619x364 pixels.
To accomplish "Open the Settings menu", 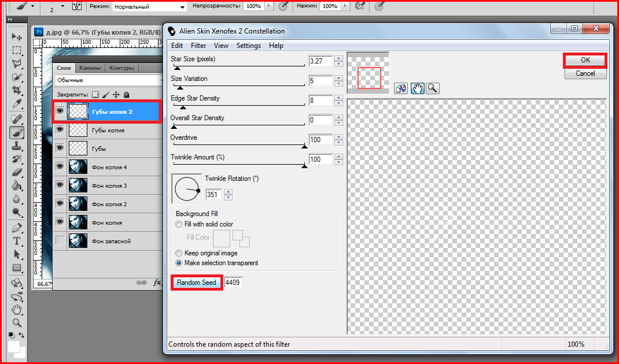I will click(249, 45).
